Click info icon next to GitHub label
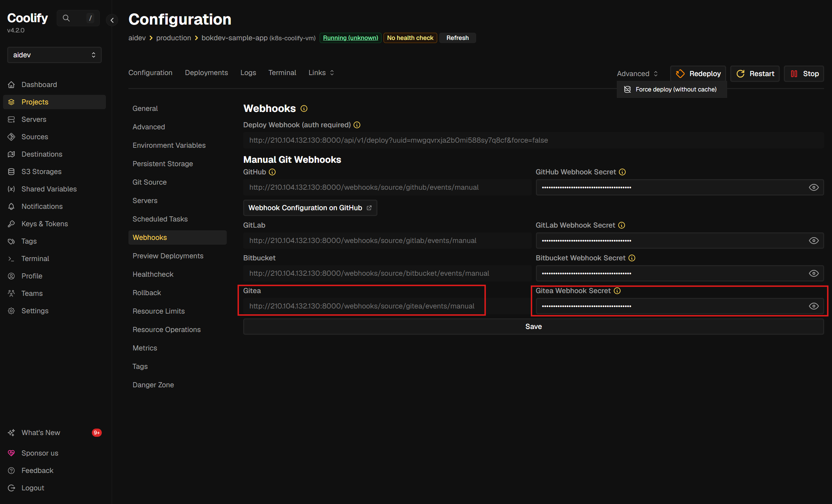 pos(272,172)
